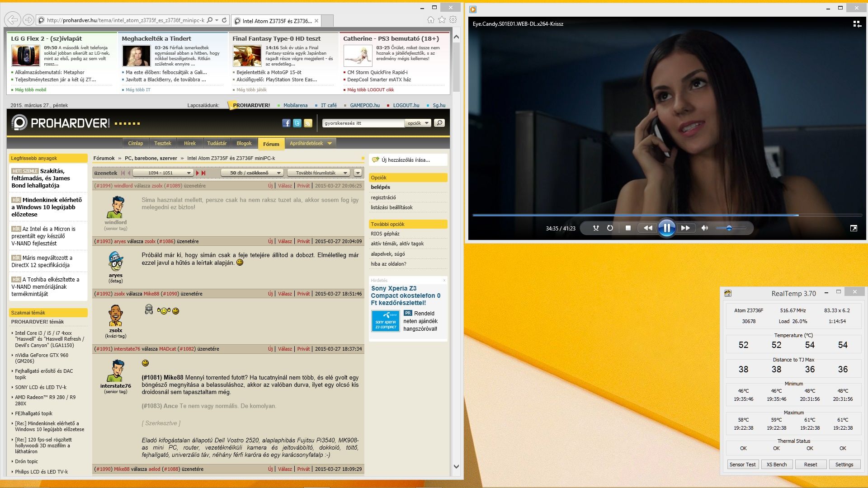
Task: Open the 1094 - 1051 message range dropdown
Action: tap(163, 173)
